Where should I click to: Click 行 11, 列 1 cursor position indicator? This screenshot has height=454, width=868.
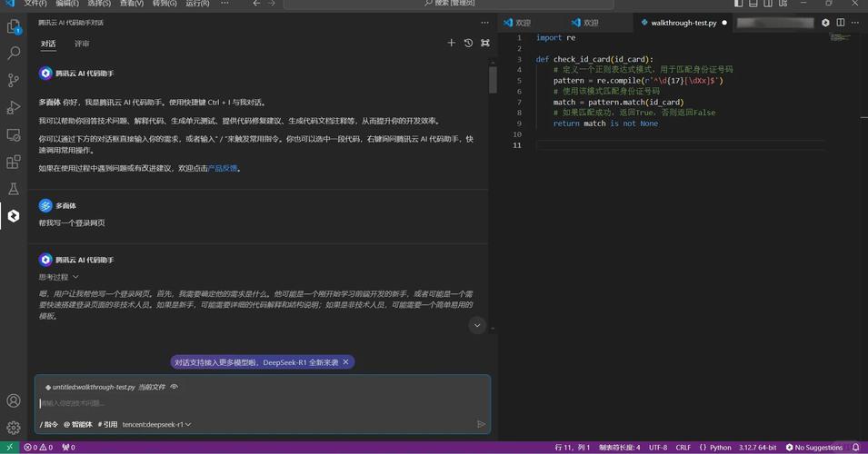pyautogui.click(x=573, y=448)
